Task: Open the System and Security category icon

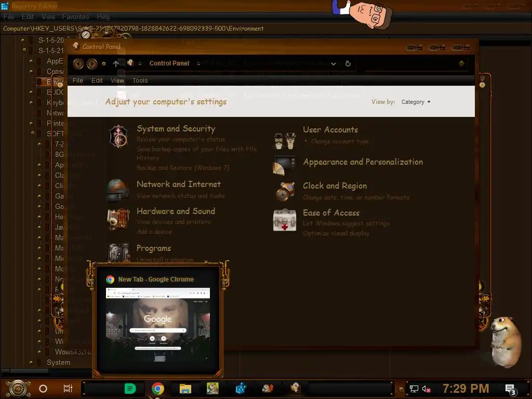Action: [118, 137]
